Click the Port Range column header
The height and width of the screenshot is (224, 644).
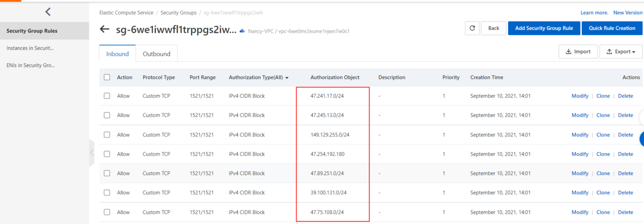pos(202,77)
